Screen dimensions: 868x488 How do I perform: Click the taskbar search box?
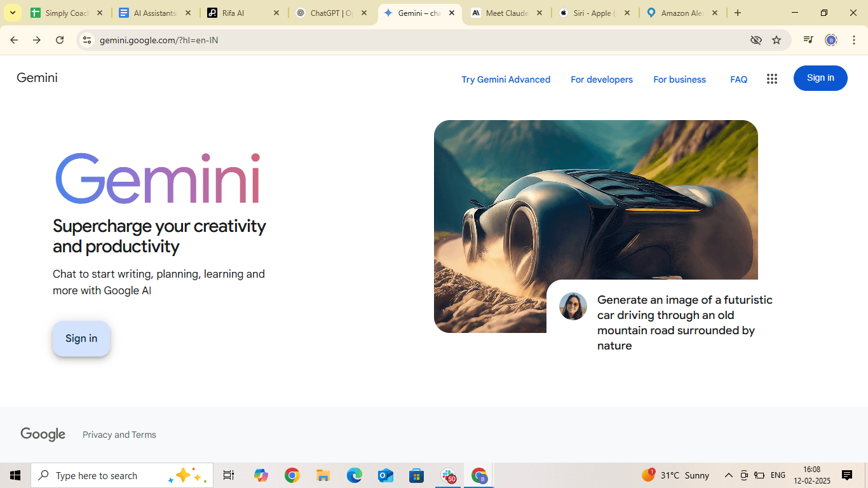[x=122, y=475]
